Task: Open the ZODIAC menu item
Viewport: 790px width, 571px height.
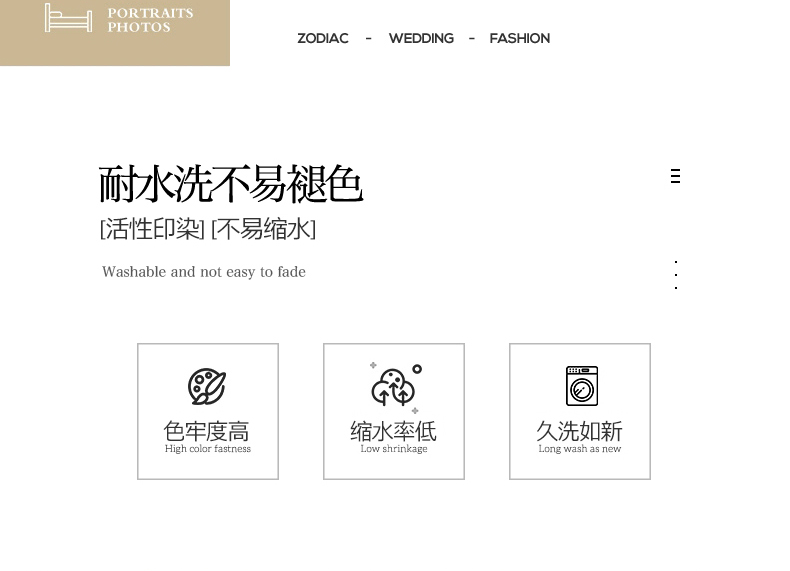Action: (323, 39)
